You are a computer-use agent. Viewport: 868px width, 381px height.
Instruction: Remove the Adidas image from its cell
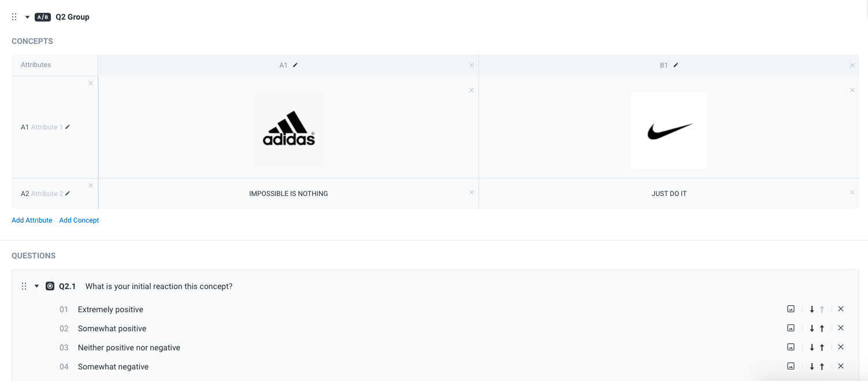pos(472,90)
